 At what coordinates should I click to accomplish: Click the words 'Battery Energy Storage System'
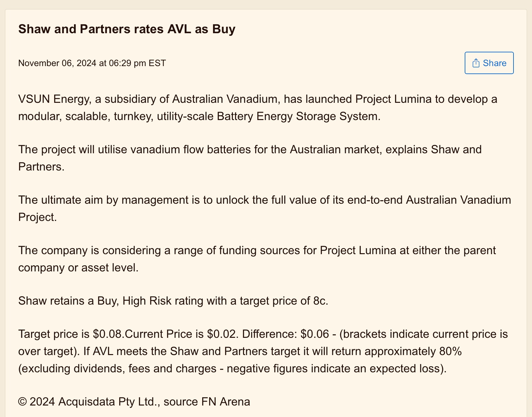click(x=298, y=116)
